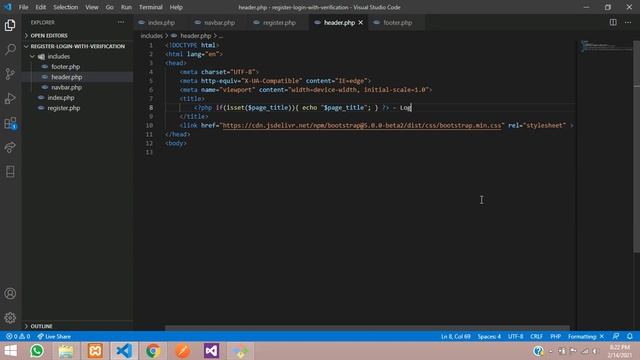Open the Run and Debug view
Viewport: 640px width, 360px height.
tap(10, 98)
